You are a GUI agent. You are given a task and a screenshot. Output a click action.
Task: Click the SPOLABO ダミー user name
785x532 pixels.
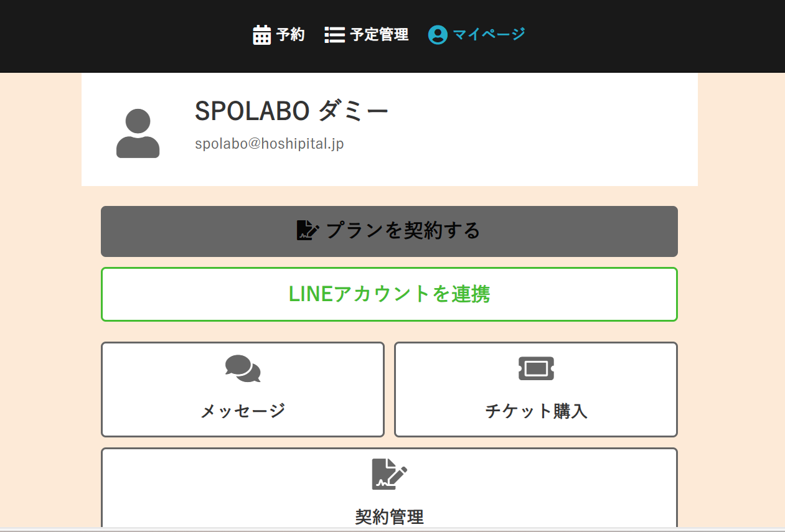pos(291,111)
